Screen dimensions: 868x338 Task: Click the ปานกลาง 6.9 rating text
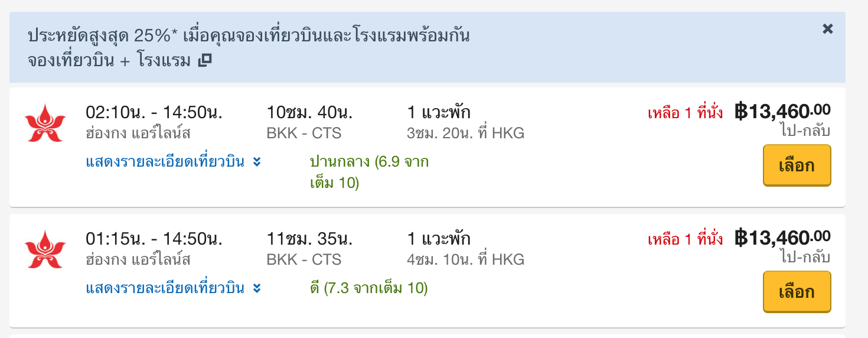coord(369,172)
